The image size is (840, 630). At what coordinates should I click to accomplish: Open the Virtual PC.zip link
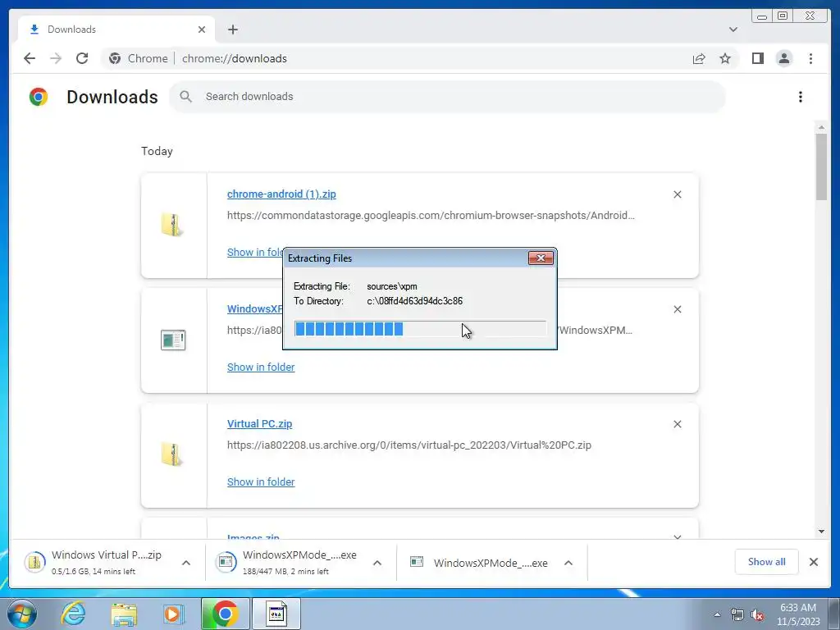point(259,424)
